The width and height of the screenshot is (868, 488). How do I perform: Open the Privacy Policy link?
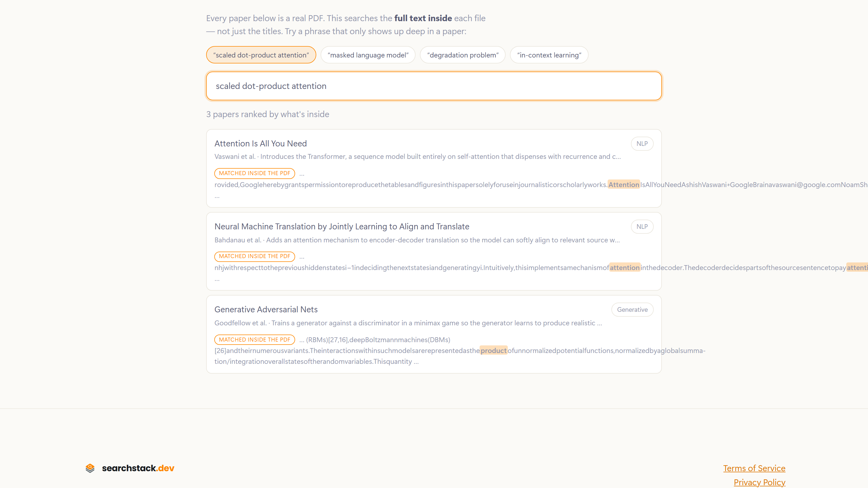[x=759, y=482]
